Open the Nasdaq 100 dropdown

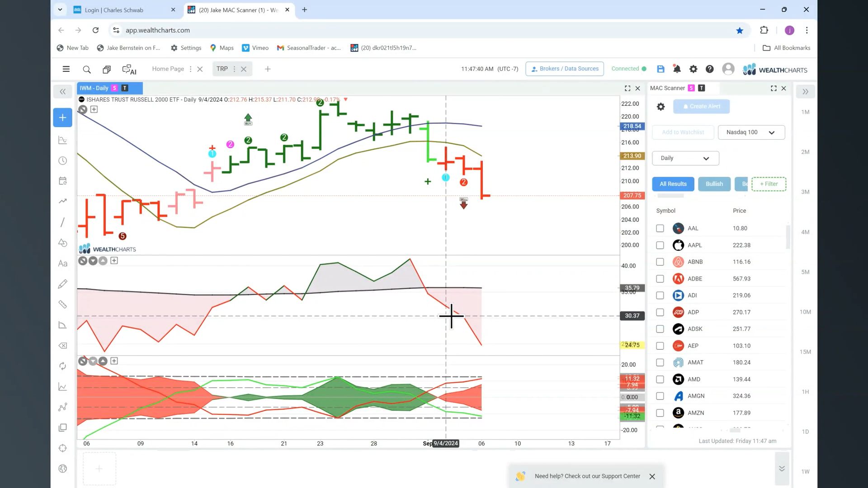751,132
